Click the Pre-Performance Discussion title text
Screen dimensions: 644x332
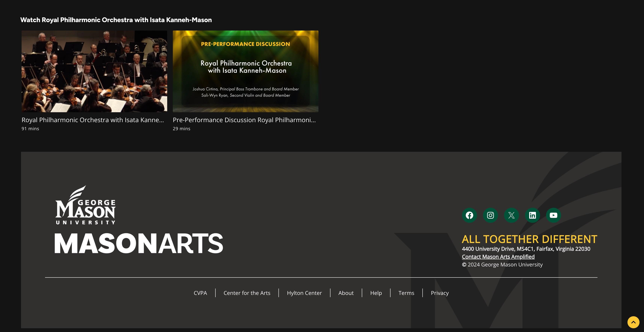pyautogui.click(x=244, y=120)
